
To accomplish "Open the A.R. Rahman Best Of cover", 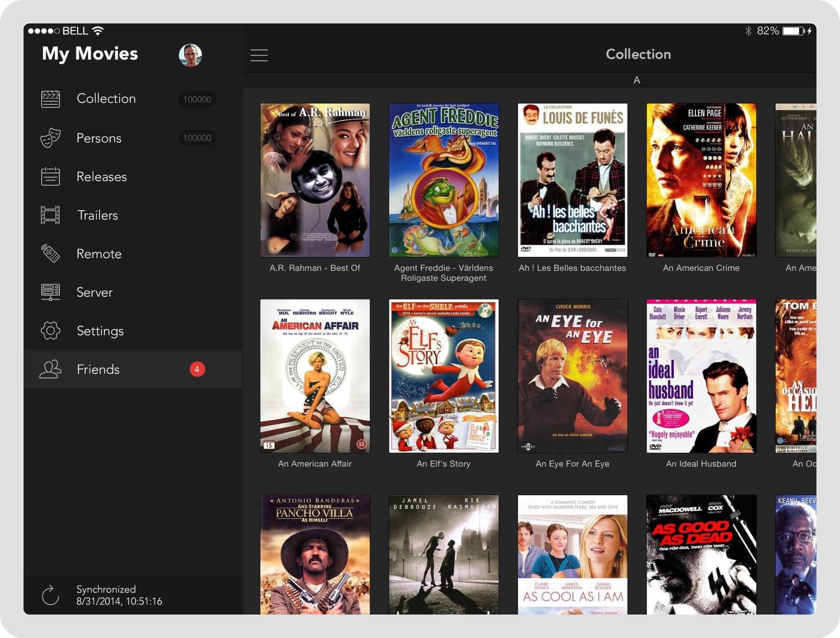I will [x=315, y=180].
